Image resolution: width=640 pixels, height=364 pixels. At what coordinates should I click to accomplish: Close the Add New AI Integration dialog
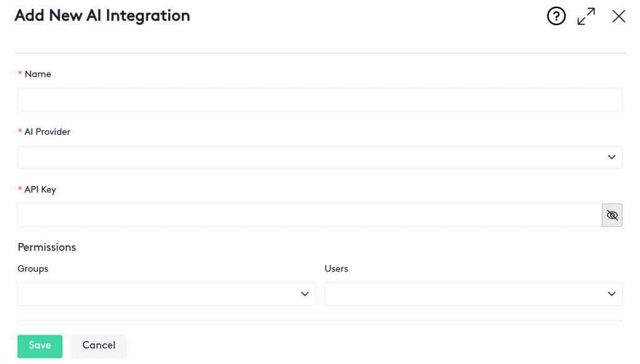(x=618, y=16)
